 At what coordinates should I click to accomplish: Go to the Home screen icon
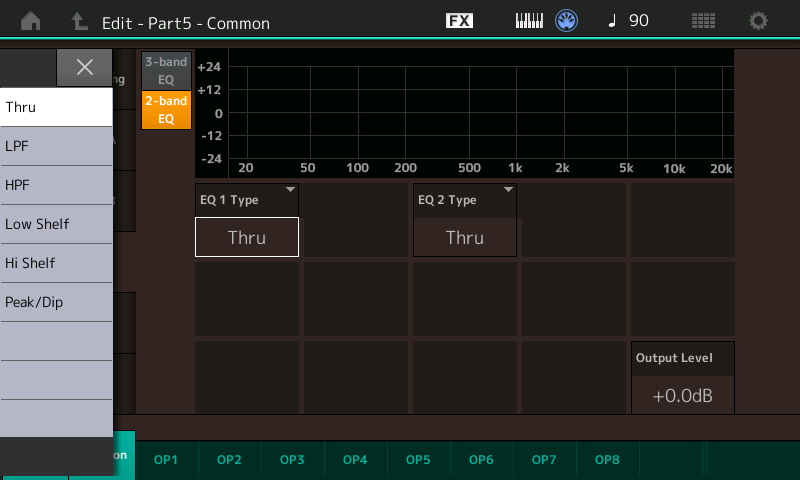tap(31, 21)
